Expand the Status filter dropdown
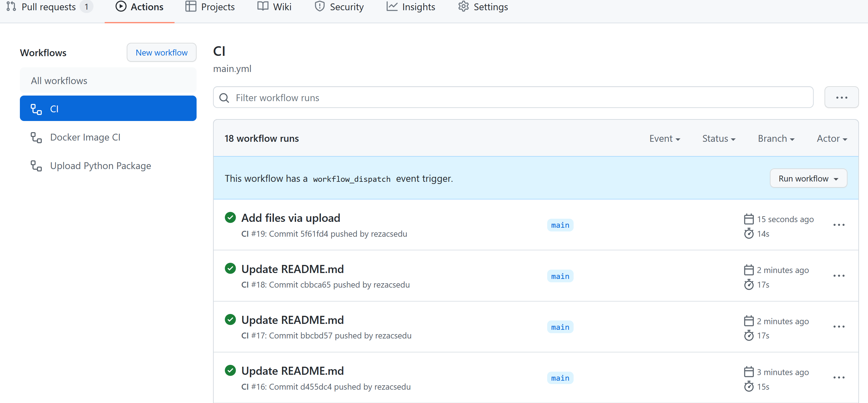This screenshot has height=403, width=868. coord(718,138)
